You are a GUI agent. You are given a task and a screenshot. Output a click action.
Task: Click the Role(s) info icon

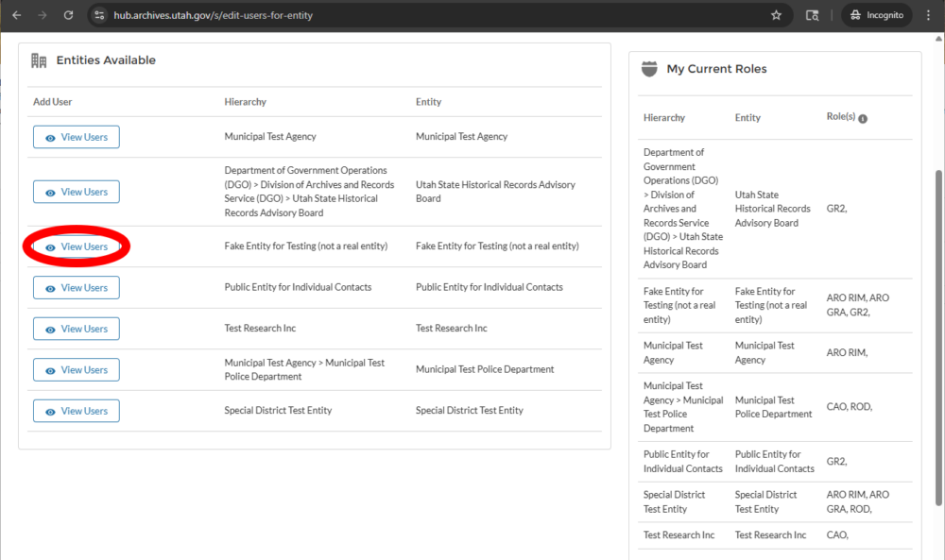point(863,119)
